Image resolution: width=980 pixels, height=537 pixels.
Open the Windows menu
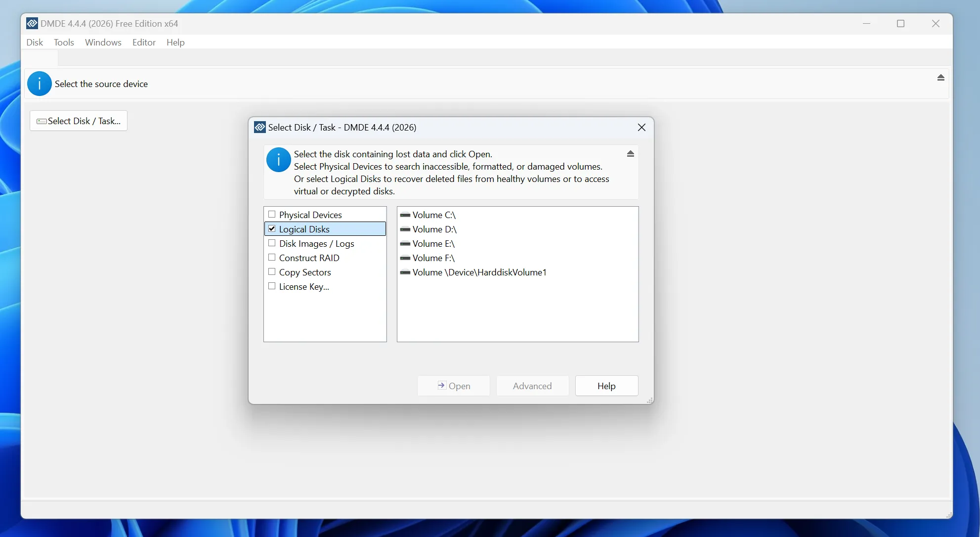(103, 42)
